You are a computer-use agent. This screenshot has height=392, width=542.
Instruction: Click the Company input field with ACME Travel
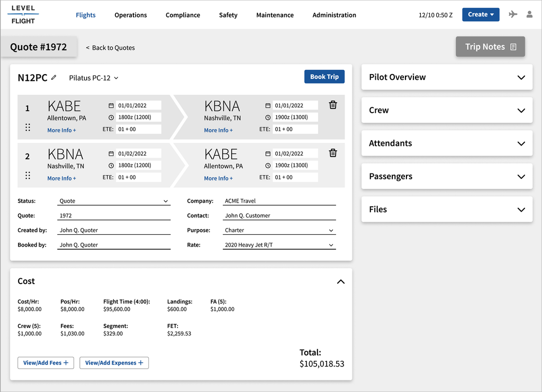coord(279,201)
